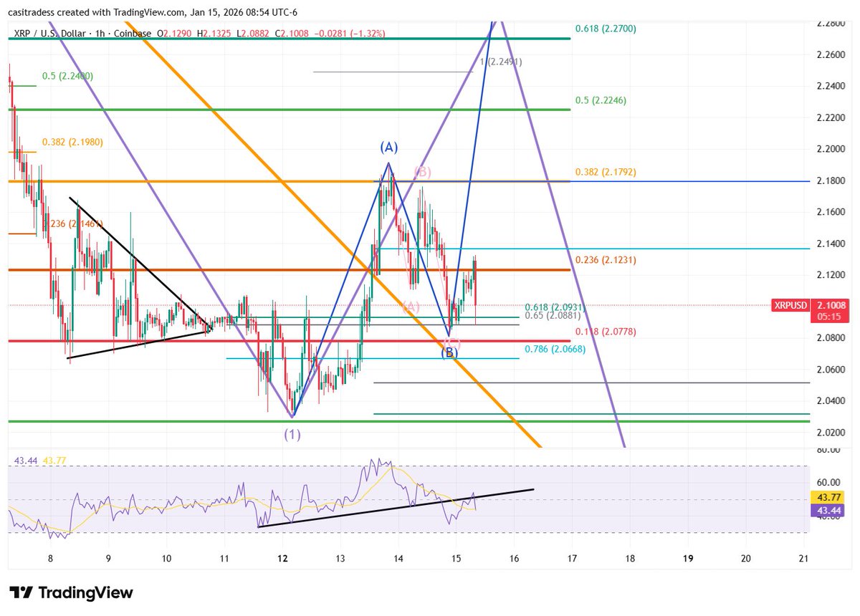The image size is (860, 616).
Task: Select the 0.618 (2.2700) Fibonacci label
Action: [x=606, y=29]
